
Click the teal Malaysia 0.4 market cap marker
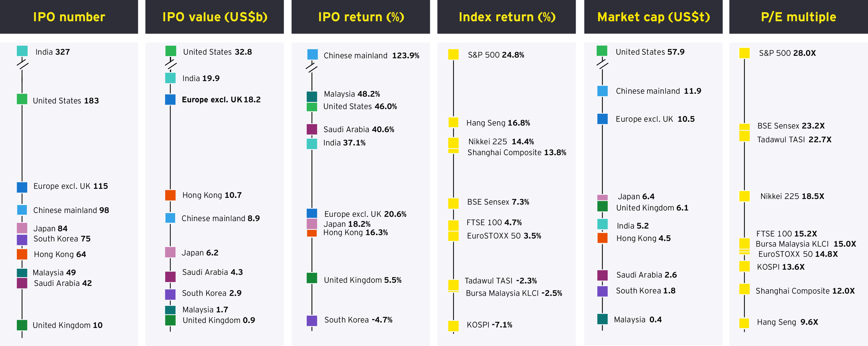pos(602,319)
